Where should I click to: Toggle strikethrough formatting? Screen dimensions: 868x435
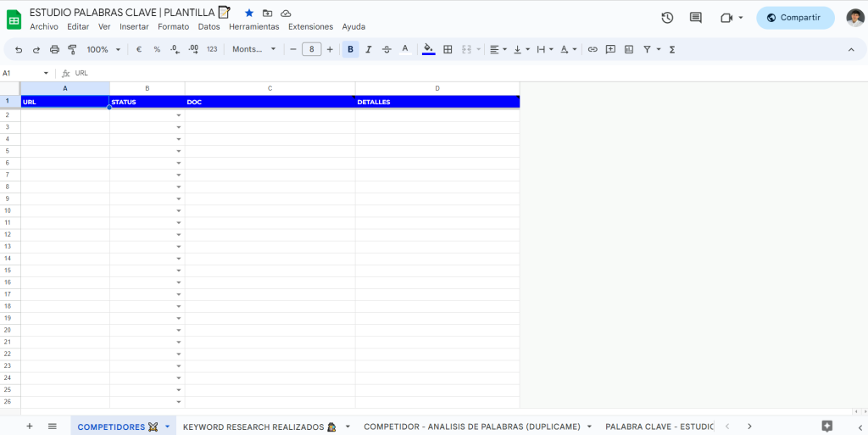pos(387,49)
